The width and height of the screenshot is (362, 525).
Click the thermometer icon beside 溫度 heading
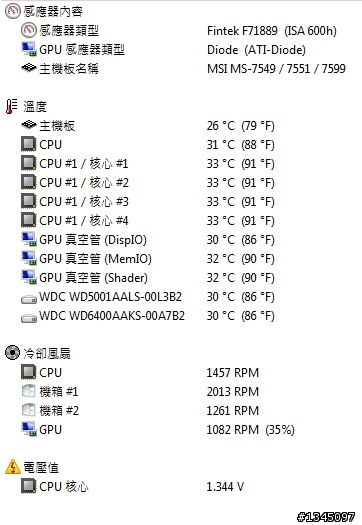click(12, 106)
